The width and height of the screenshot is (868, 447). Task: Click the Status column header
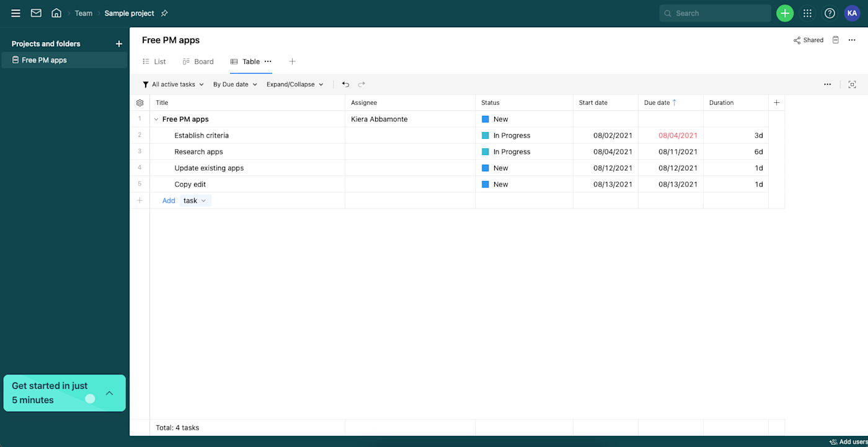coord(524,103)
